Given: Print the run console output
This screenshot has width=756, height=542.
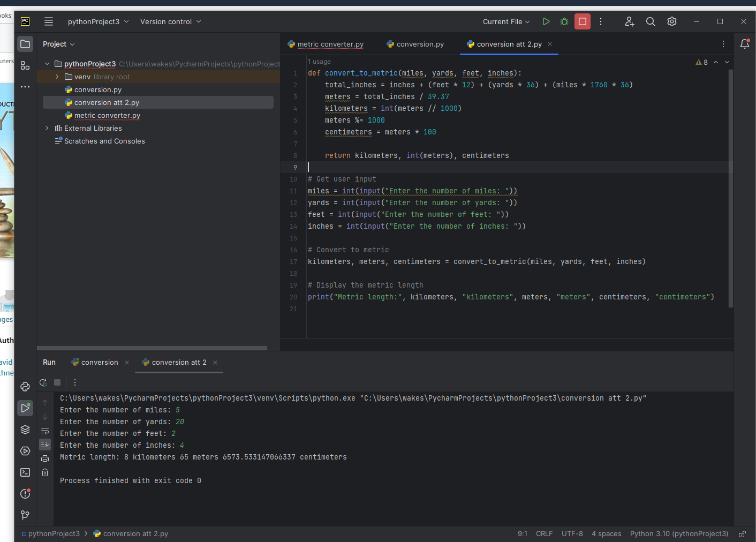Looking at the screenshot, I should [x=45, y=458].
